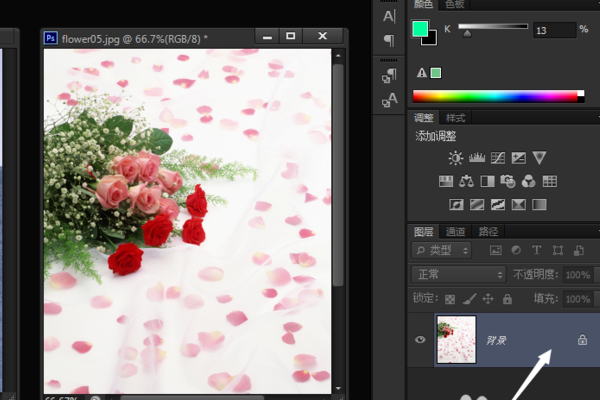Add a Color Balance adjustment
600x400 pixels.
[466, 182]
